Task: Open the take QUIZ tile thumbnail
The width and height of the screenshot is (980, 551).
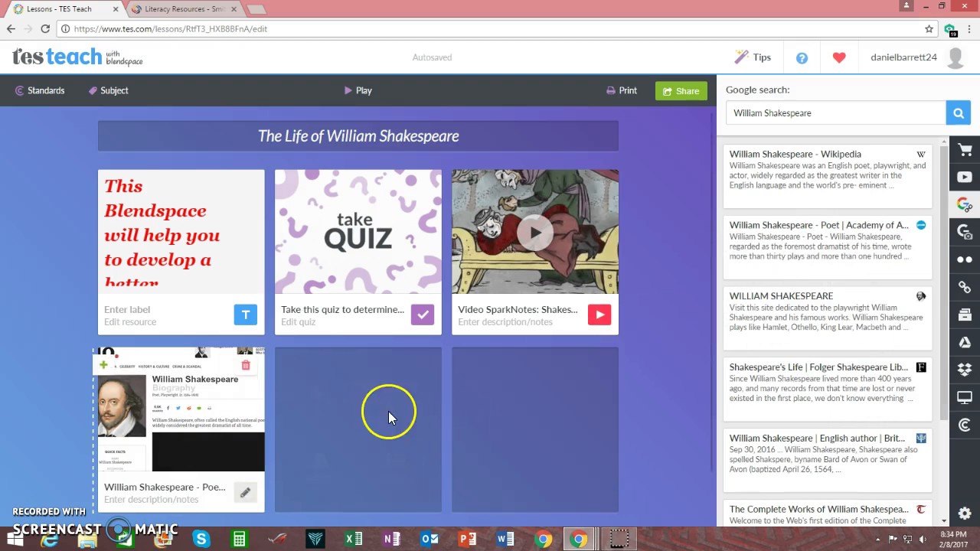Action: click(358, 232)
